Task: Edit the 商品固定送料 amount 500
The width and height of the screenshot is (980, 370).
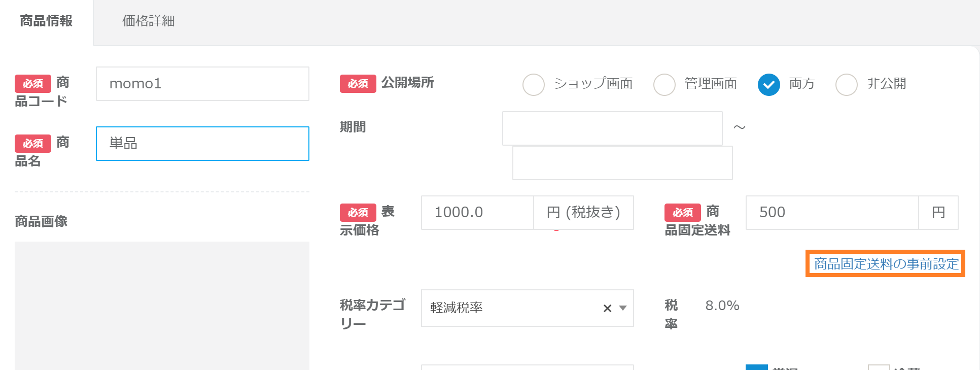Action: click(x=832, y=213)
